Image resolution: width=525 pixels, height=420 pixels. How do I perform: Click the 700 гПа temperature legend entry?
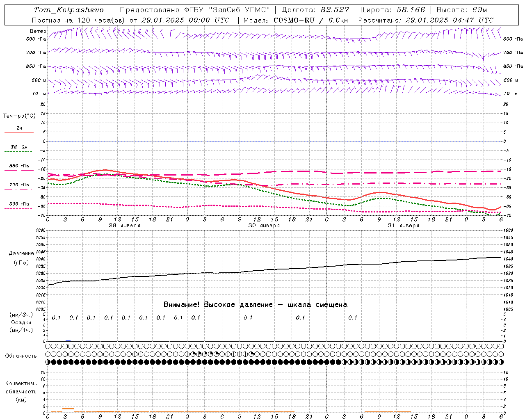point(19,185)
